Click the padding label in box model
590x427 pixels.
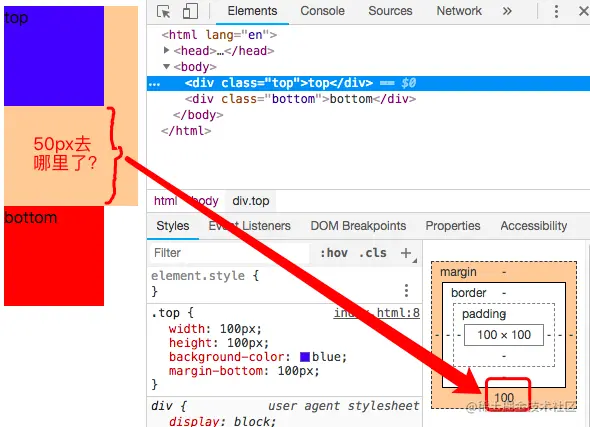point(484,313)
